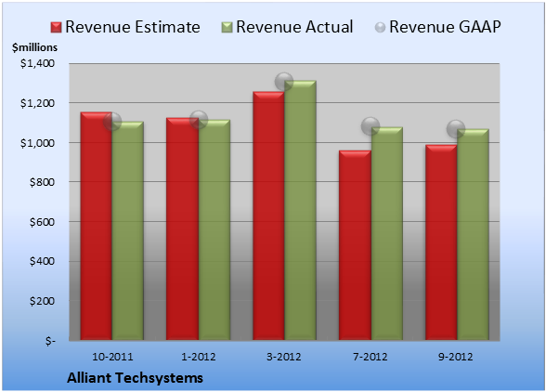Click the green Revenue Actual legend swatch
The image size is (546, 392).
[227, 28]
